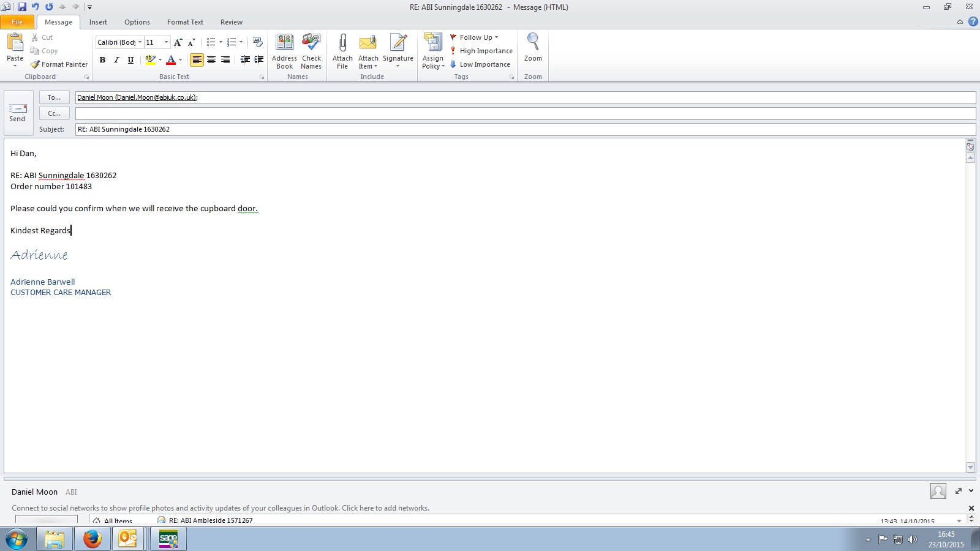Apply the red font color swatch
This screenshot has width=980, height=551.
click(171, 60)
